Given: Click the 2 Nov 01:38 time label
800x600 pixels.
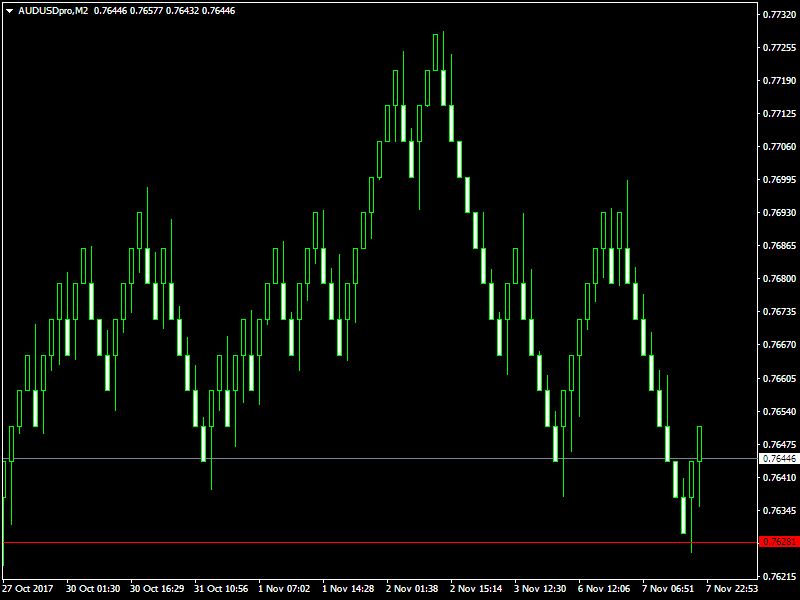Looking at the screenshot, I should [x=412, y=589].
